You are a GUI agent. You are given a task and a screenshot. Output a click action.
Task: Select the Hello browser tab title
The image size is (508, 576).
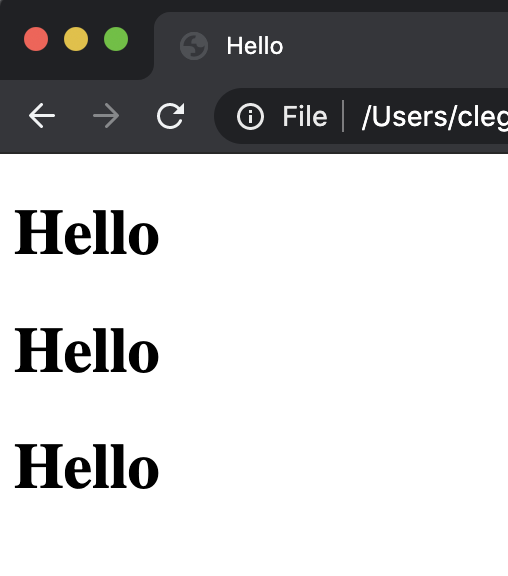(x=255, y=46)
